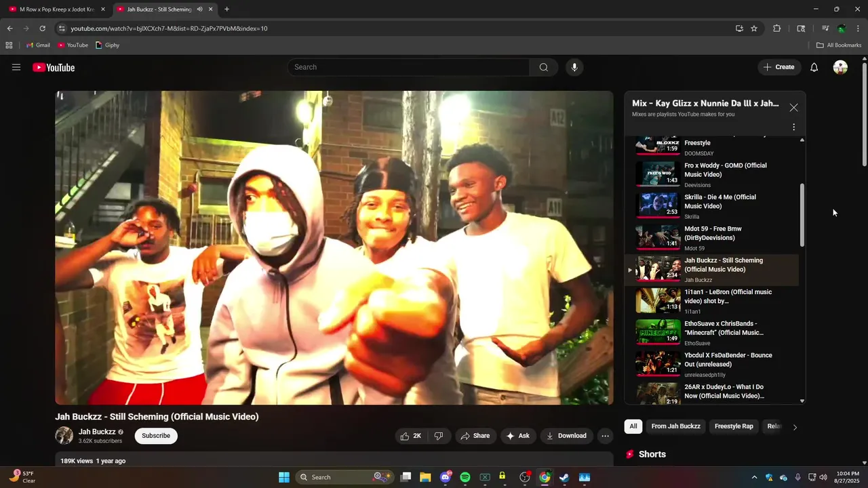Open the Chrome apps grid in bookmarks bar
The width and height of the screenshot is (868, 488).
pyautogui.click(x=9, y=45)
